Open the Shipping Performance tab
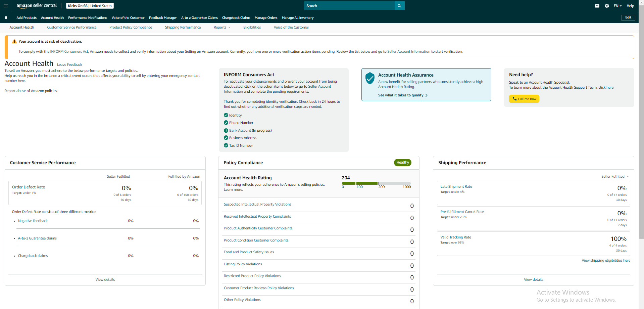Image resolution: width=644 pixels, height=309 pixels. (183, 28)
